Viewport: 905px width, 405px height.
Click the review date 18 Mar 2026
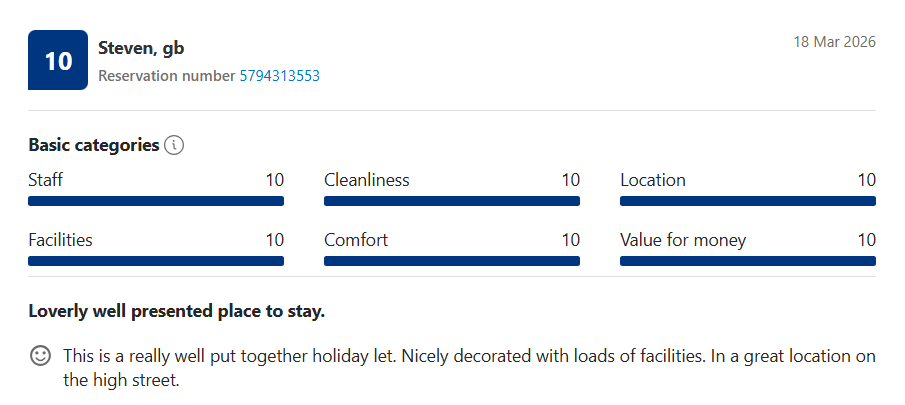point(834,42)
